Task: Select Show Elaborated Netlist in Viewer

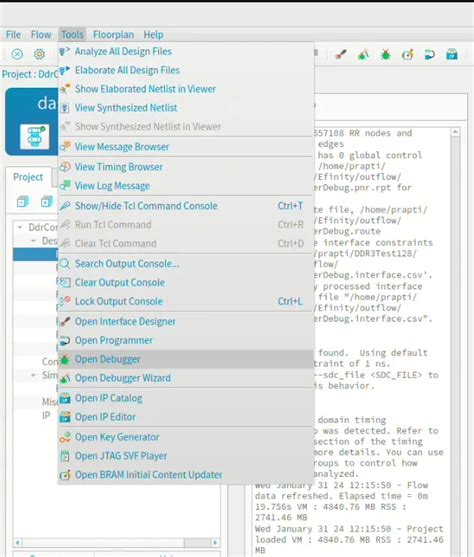Action: point(186,89)
